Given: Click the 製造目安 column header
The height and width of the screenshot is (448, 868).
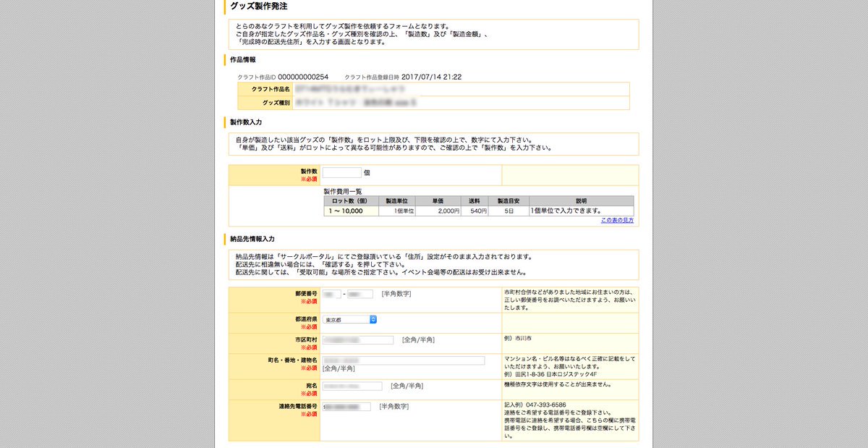Looking at the screenshot, I should 509,200.
